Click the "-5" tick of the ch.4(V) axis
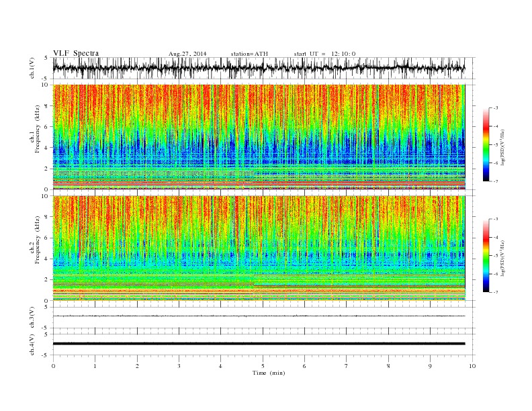The height and width of the screenshot is (411, 532). (46, 355)
